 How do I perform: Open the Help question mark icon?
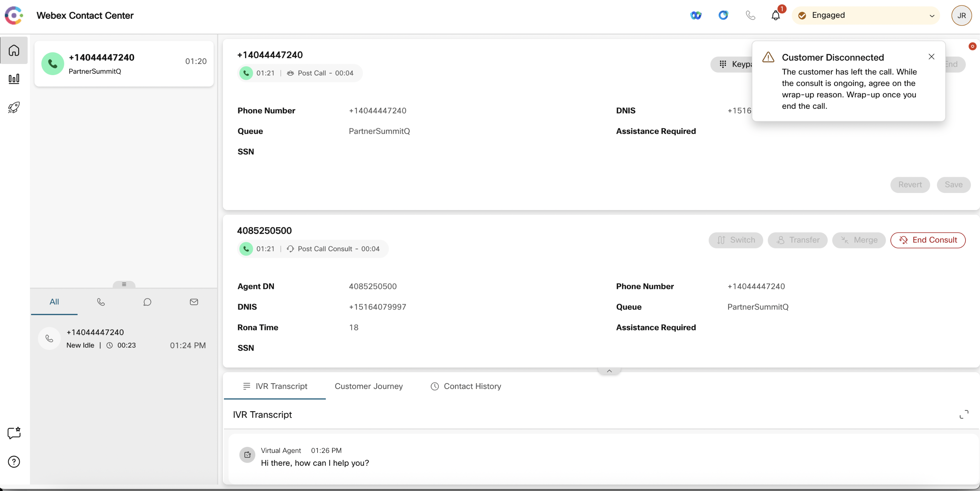tap(14, 462)
